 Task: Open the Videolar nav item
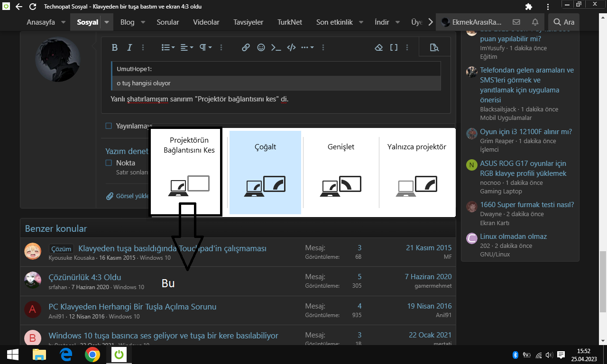coord(206,22)
